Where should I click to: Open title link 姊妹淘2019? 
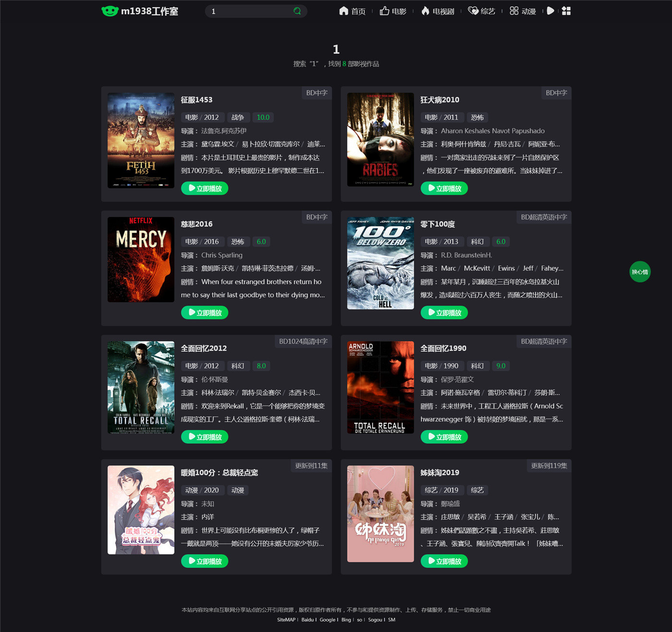(440, 473)
